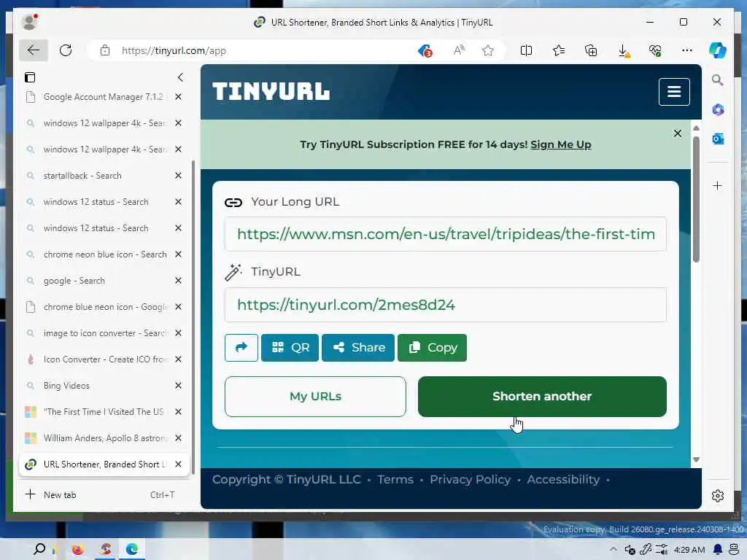Screen dimensions: 747x560
Task: Collapse the vertical tabs pane
Action: pos(180,77)
